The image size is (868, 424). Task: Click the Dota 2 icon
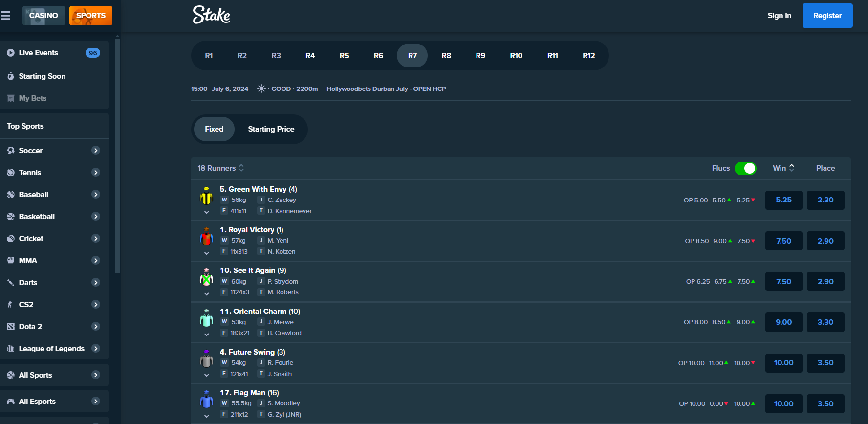[11, 327]
